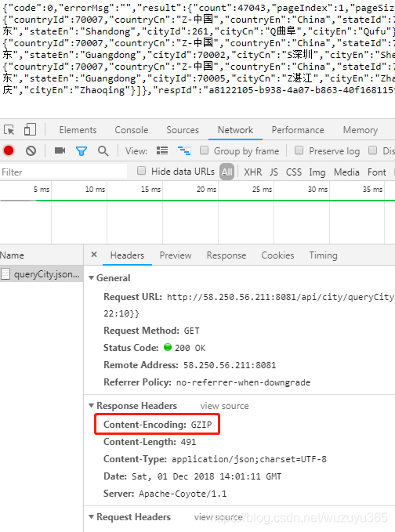Toggle the filter funnel icon

coord(82,151)
